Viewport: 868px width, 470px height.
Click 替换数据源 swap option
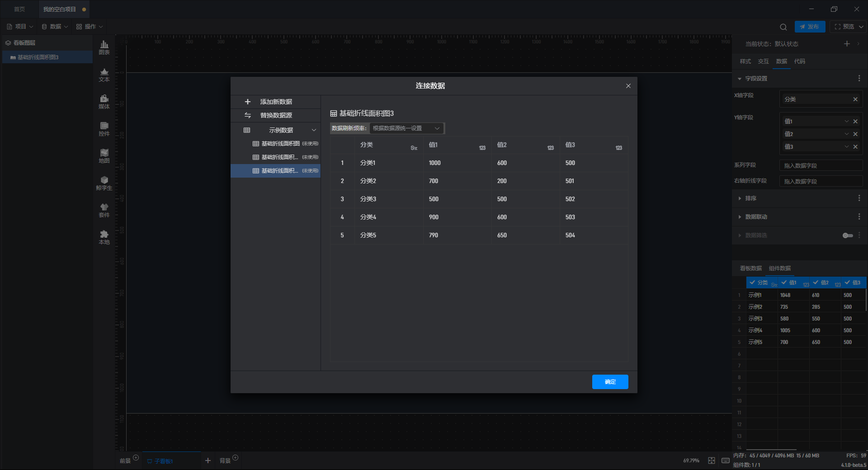pyautogui.click(x=276, y=115)
